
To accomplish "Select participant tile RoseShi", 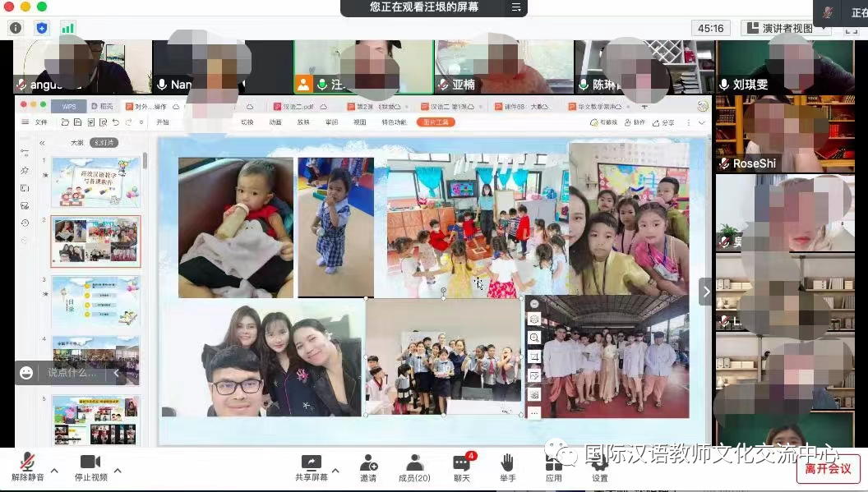I will point(785,133).
